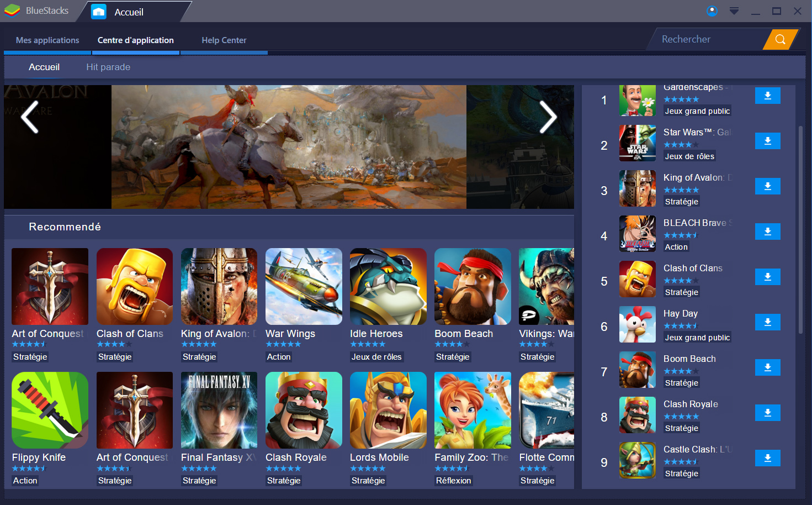Click the Stratégie tag under Lords Mobile
812x505 pixels.
coord(368,481)
